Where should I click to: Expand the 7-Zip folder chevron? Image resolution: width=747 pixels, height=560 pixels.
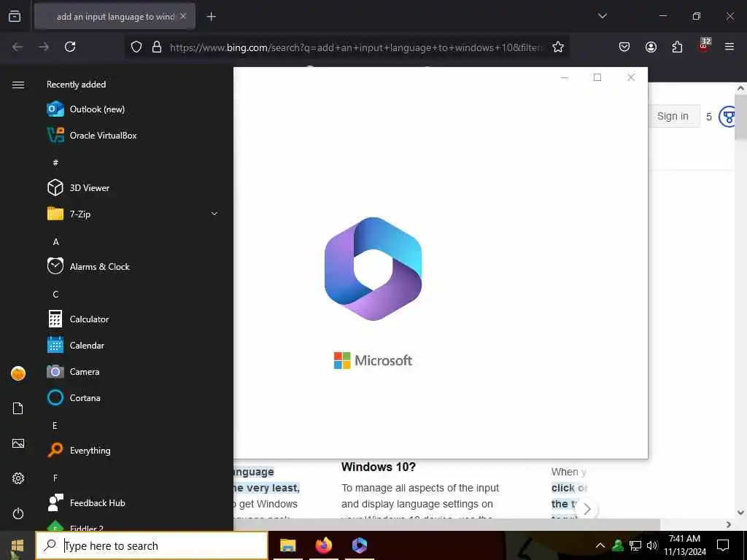click(x=214, y=214)
